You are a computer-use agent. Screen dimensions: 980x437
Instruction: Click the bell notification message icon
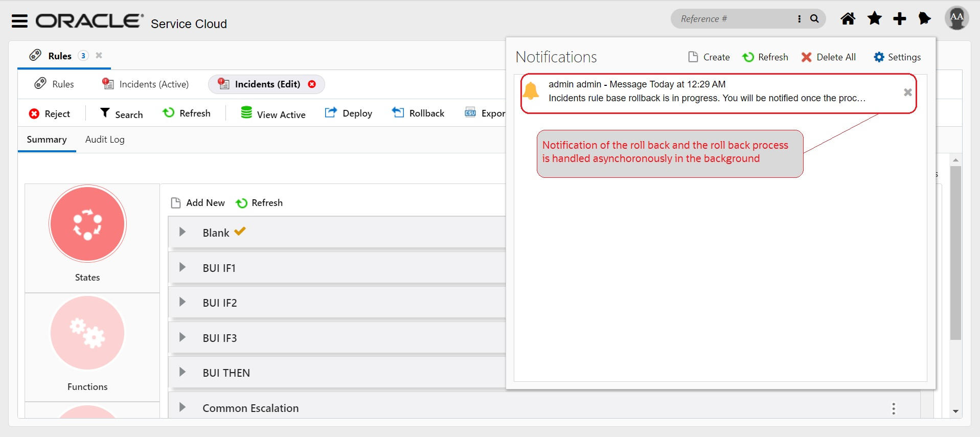531,91
